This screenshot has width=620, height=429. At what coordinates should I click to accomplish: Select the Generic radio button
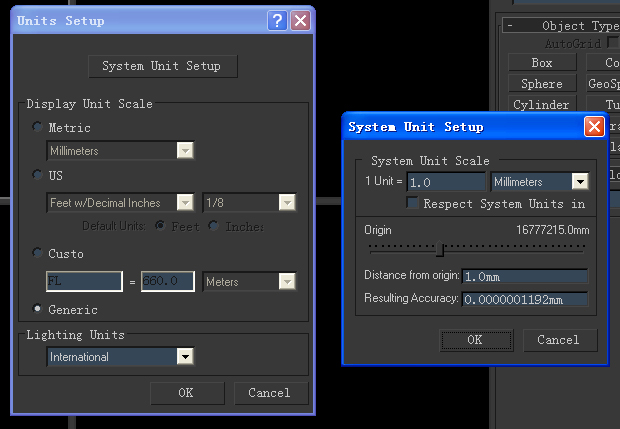click(x=38, y=308)
